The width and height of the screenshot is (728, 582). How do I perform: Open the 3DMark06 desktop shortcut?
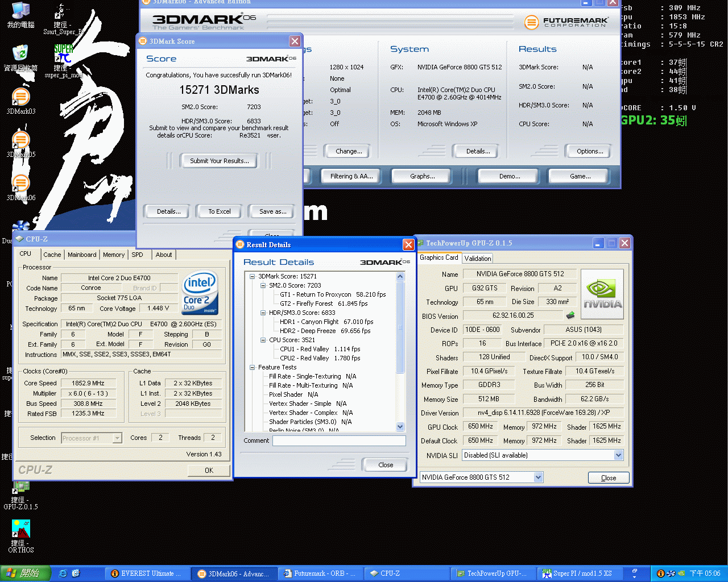pos(21,188)
